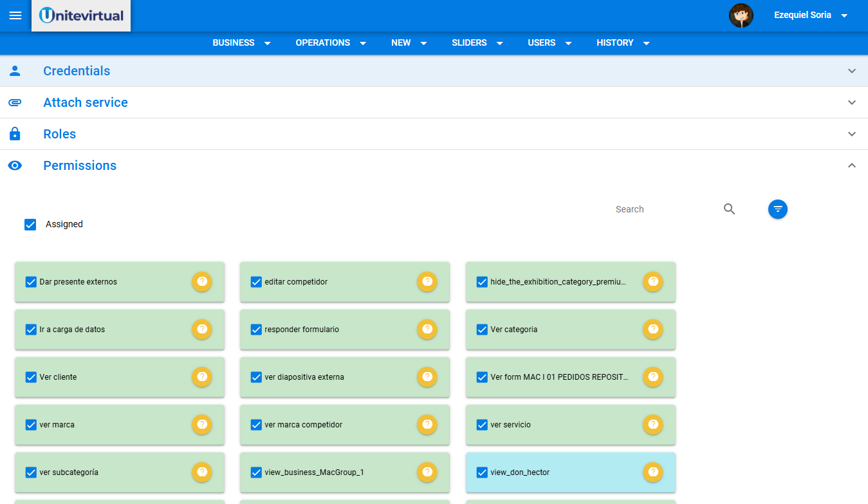Click help icon on ver marca competidor
The width and height of the screenshot is (868, 504).
click(427, 424)
